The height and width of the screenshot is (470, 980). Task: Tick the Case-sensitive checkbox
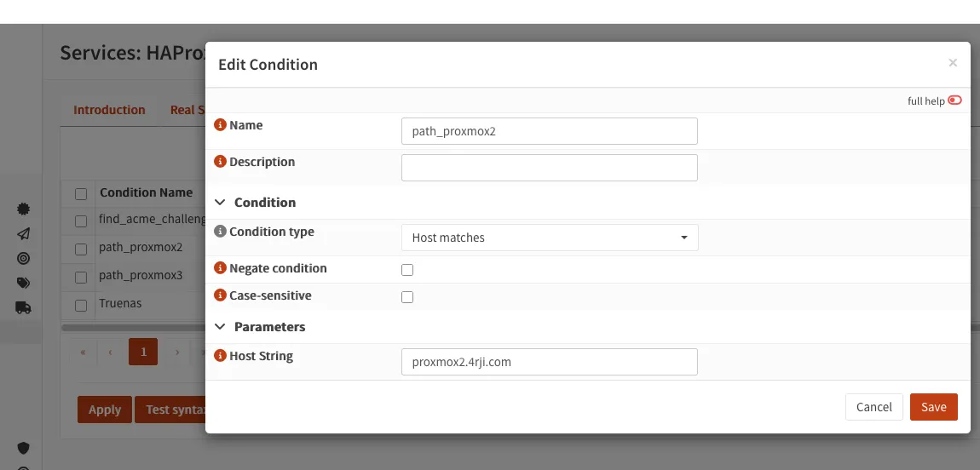407,297
